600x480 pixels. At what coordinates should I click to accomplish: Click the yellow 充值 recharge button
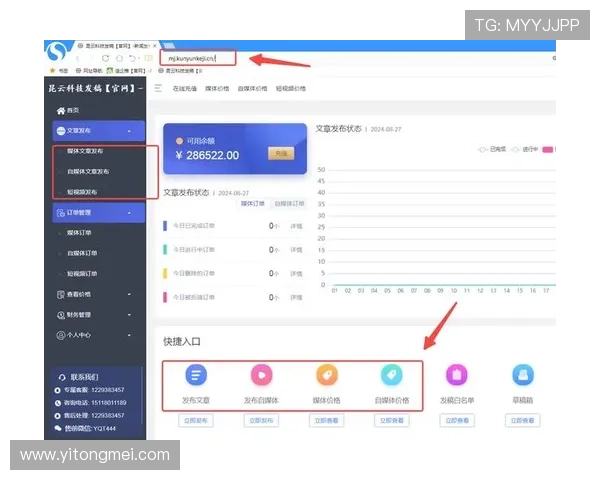click(280, 154)
